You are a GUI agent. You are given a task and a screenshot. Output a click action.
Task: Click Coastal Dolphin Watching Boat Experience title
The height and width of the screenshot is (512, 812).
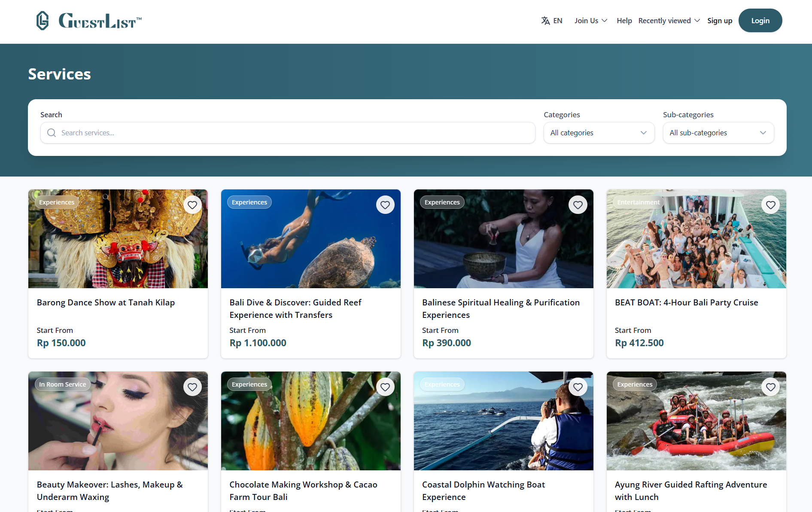click(484, 491)
